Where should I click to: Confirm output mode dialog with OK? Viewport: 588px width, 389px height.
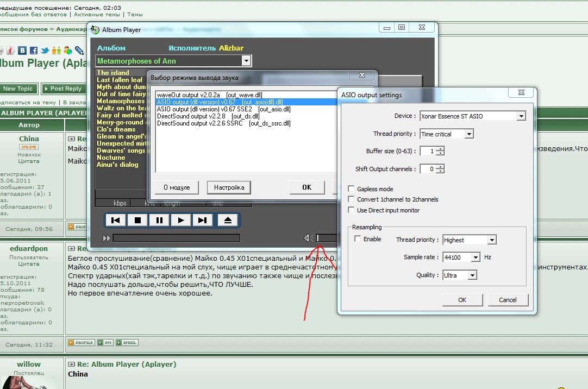[x=306, y=187]
